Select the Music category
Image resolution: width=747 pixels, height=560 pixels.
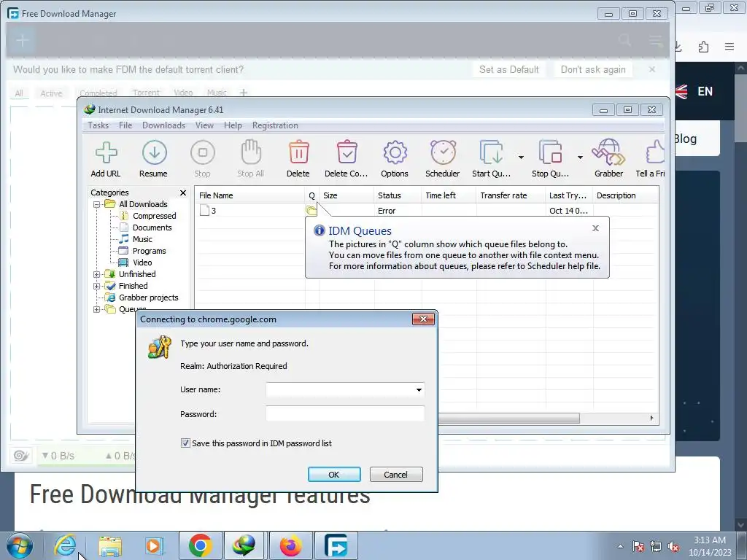pyautogui.click(x=142, y=239)
